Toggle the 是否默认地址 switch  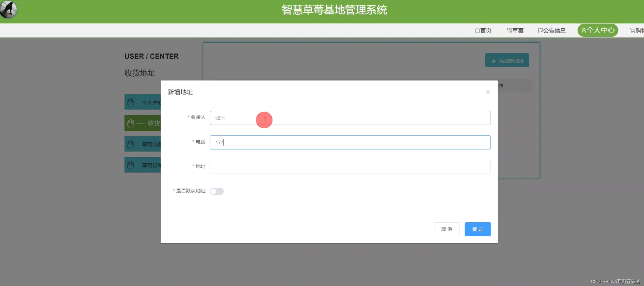click(217, 192)
